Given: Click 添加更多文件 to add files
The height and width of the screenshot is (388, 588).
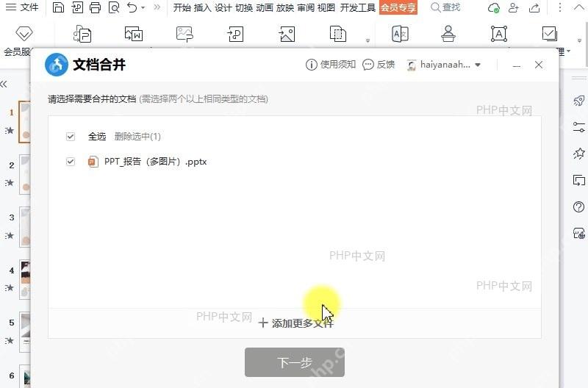Looking at the screenshot, I should pyautogui.click(x=295, y=323).
